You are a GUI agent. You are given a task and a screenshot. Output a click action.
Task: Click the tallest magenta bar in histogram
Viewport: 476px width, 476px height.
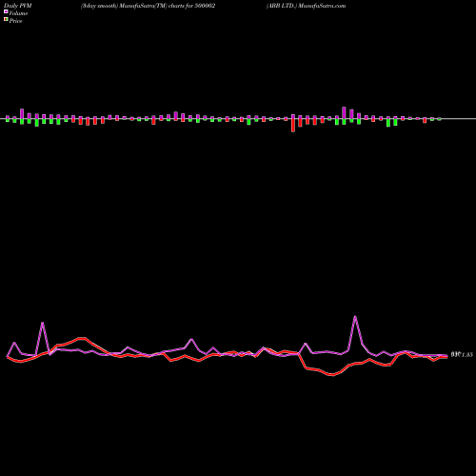[344, 113]
